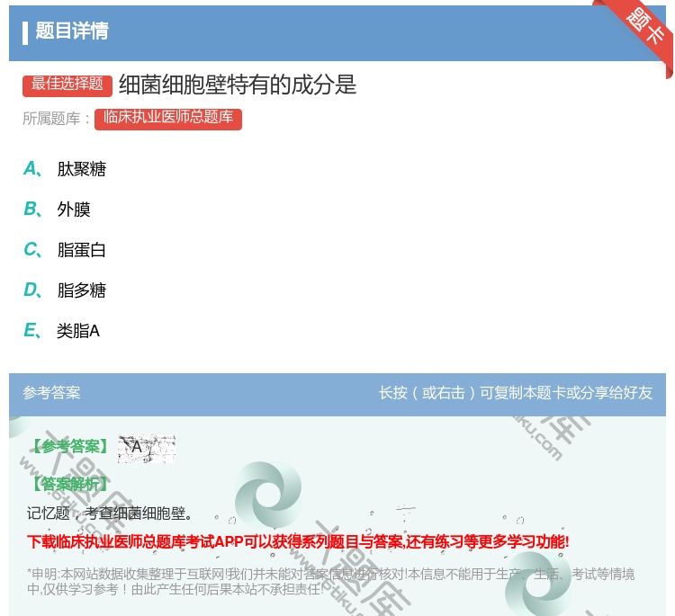Click the 【答案解析】 label
Screen dimensions: 675x616
point(70,484)
